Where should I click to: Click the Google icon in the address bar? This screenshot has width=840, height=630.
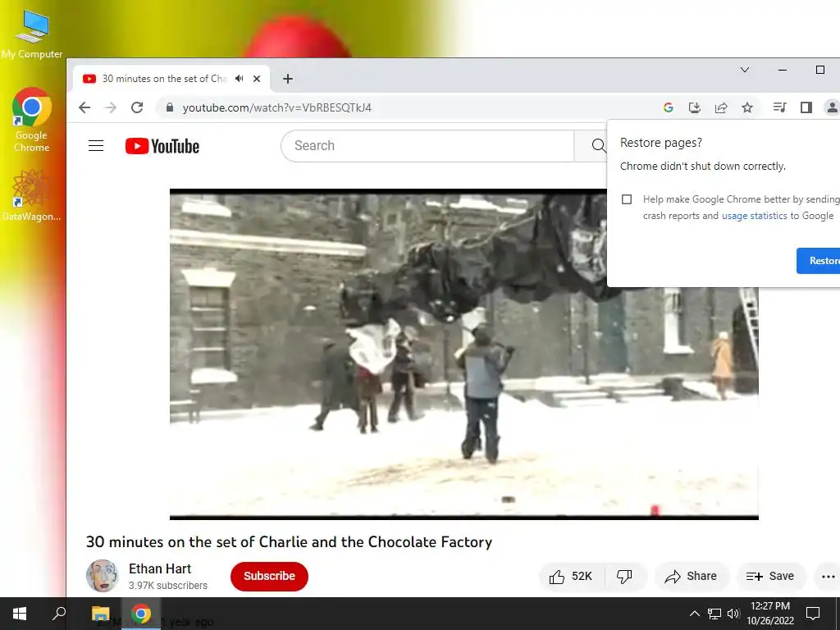point(668,107)
